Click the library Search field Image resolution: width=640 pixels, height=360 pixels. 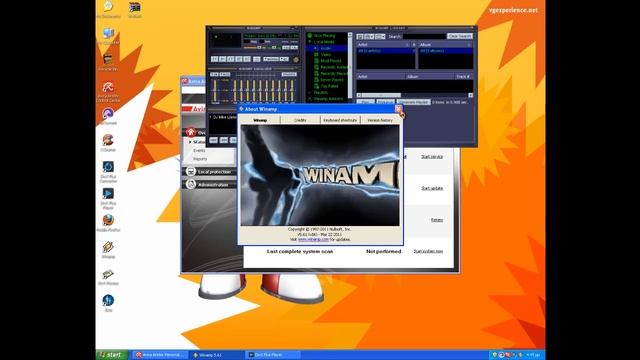coord(424,36)
